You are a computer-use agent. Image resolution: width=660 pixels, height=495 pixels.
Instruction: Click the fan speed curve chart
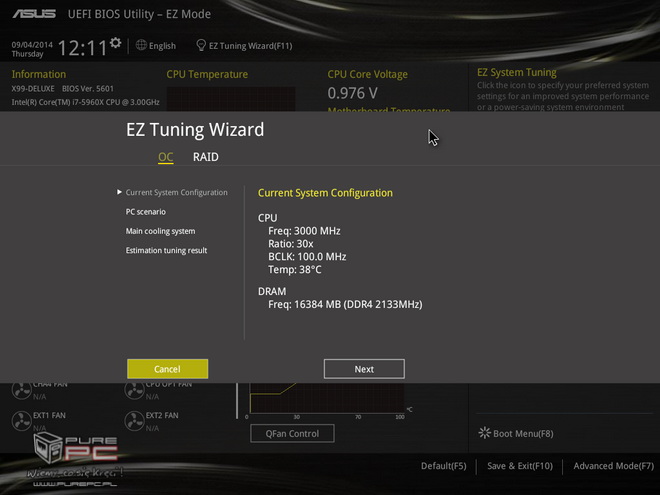click(x=327, y=398)
